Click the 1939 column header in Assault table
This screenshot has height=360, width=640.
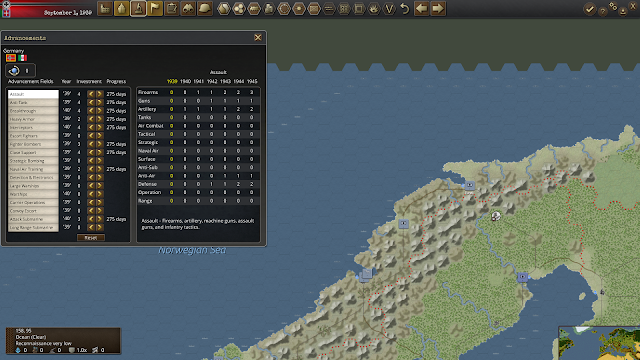click(172, 81)
